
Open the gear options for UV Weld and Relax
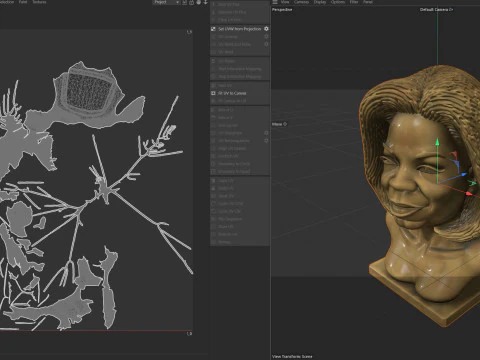coord(266,44)
